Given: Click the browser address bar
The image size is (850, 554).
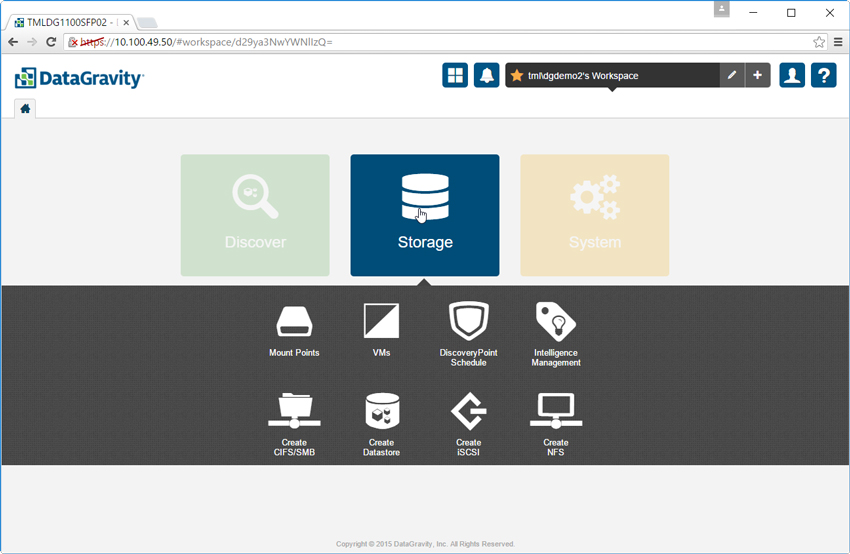Looking at the screenshot, I should point(445,42).
